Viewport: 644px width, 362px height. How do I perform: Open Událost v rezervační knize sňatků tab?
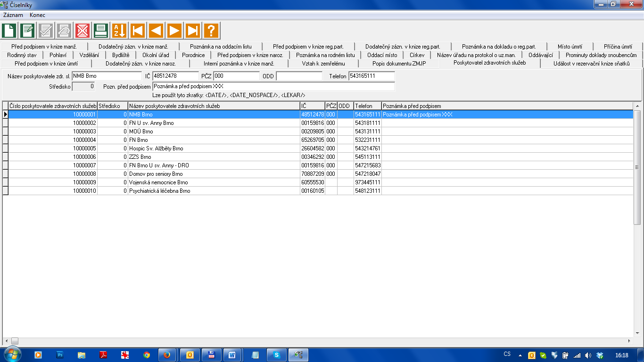(591, 63)
